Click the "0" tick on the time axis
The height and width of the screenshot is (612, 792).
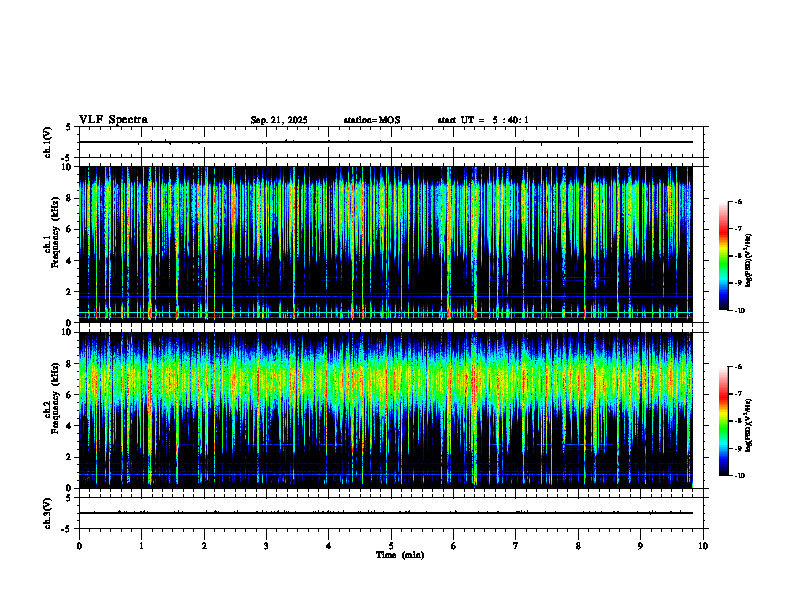tap(79, 546)
